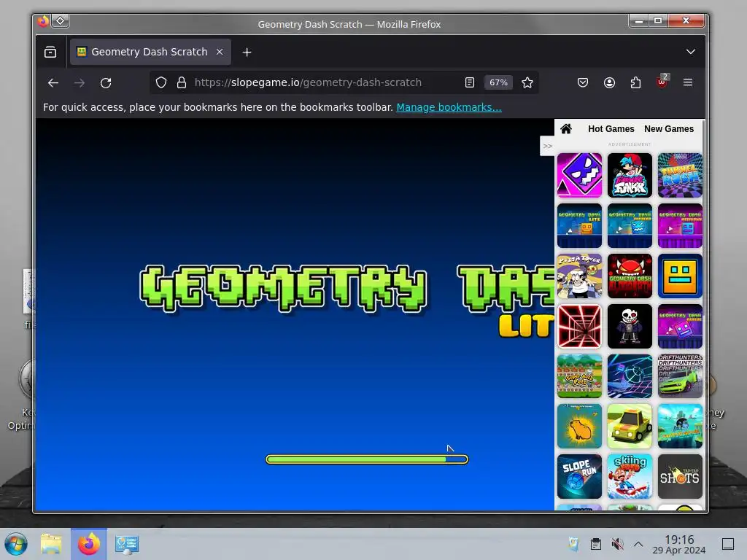The height and width of the screenshot is (560, 747).
Task: Open the purple angry-cube Geometry Dash game
Action: (579, 175)
